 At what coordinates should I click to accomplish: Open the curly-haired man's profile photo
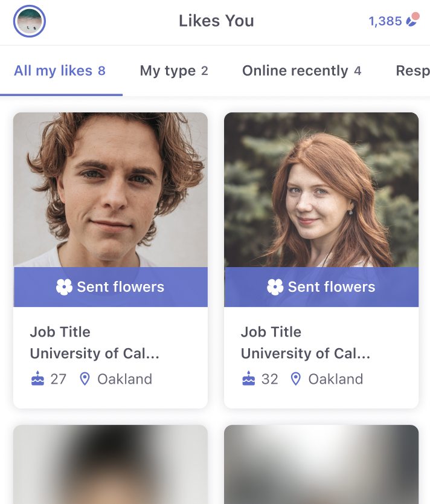[111, 190]
